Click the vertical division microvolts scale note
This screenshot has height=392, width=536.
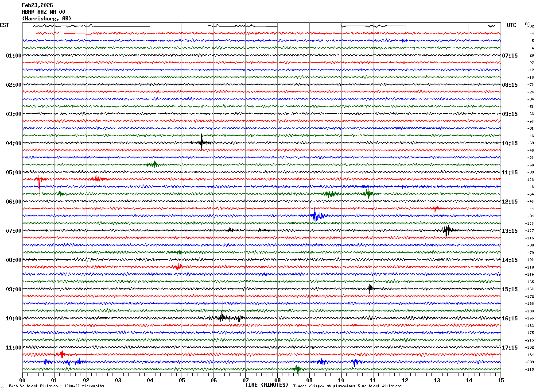[x=56, y=386]
